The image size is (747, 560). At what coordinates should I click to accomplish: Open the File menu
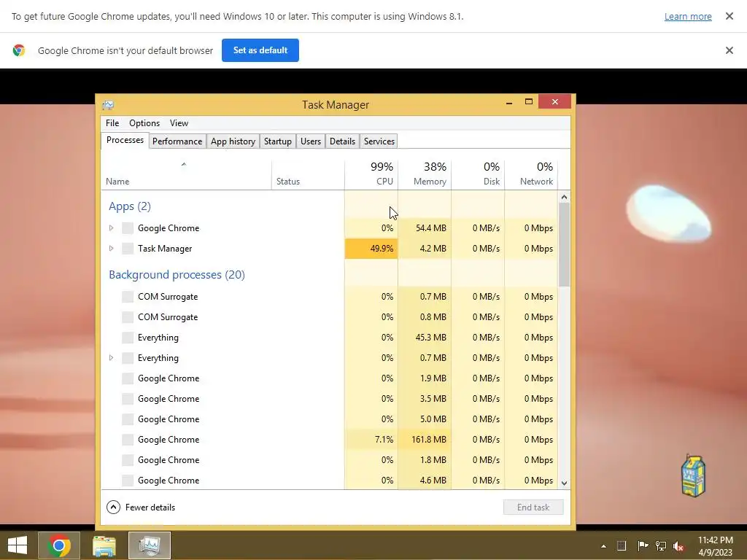pos(112,122)
